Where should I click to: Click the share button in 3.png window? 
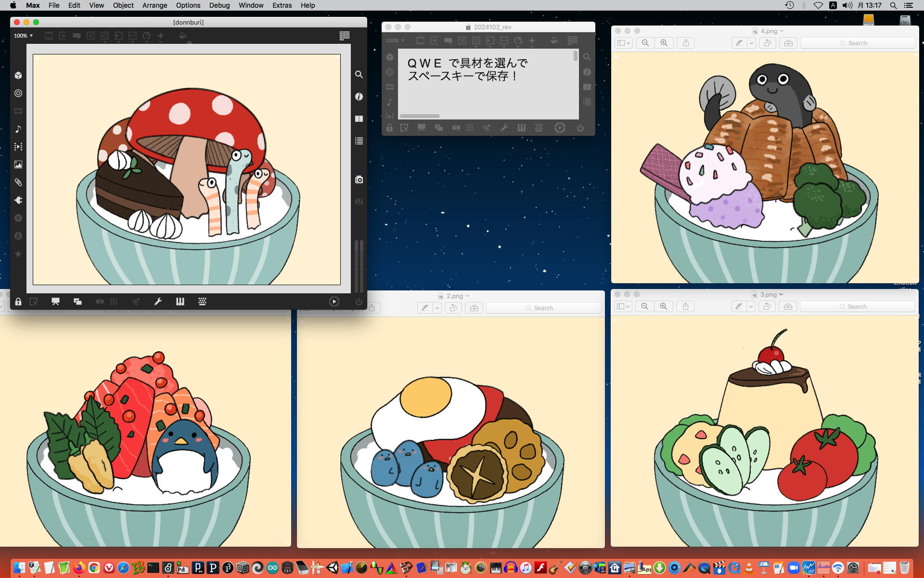(685, 306)
